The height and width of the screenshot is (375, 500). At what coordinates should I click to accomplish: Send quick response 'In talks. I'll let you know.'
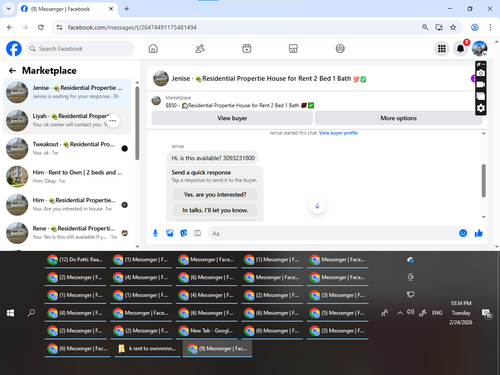pyautogui.click(x=215, y=210)
